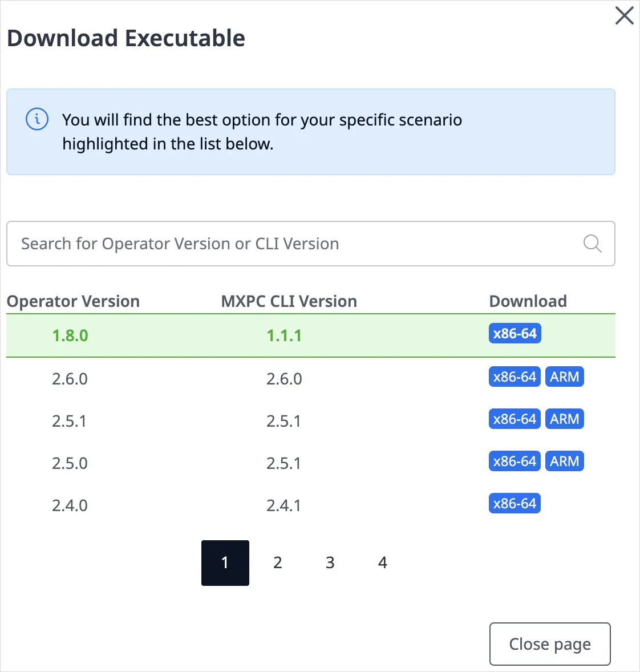Go to page 4 of the list
This screenshot has width=640, height=672.
[383, 562]
